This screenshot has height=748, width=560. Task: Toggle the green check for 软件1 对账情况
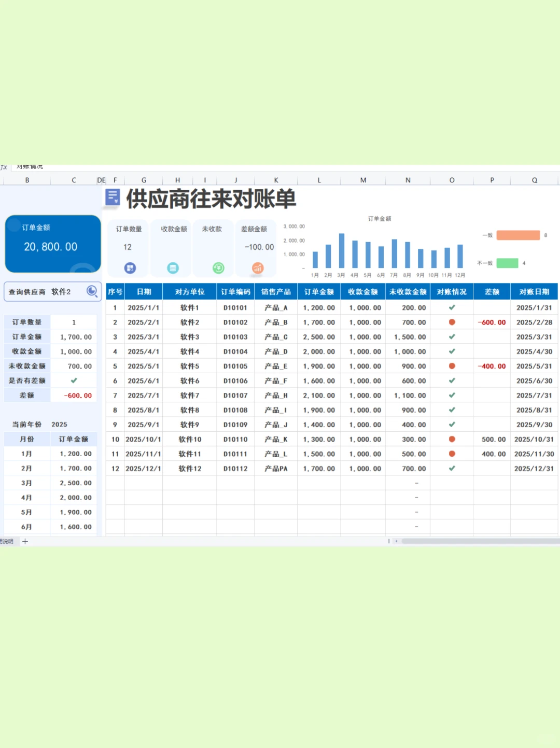(452, 307)
